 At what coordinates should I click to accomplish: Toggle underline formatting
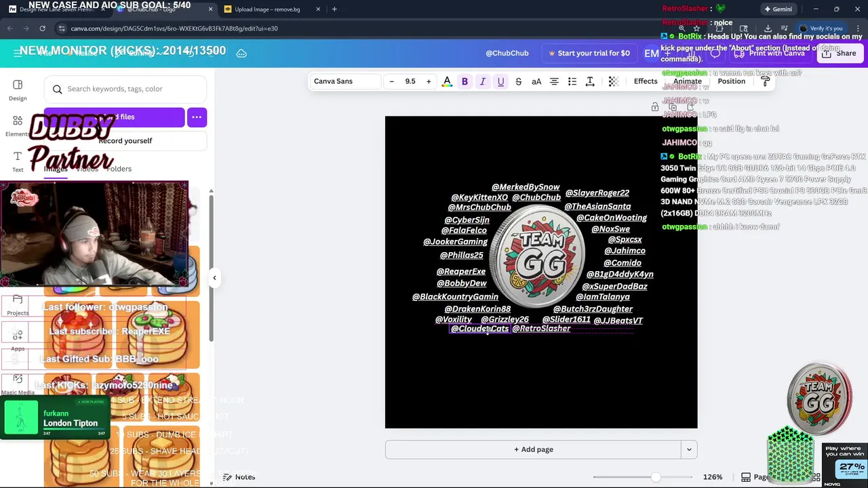click(x=500, y=81)
